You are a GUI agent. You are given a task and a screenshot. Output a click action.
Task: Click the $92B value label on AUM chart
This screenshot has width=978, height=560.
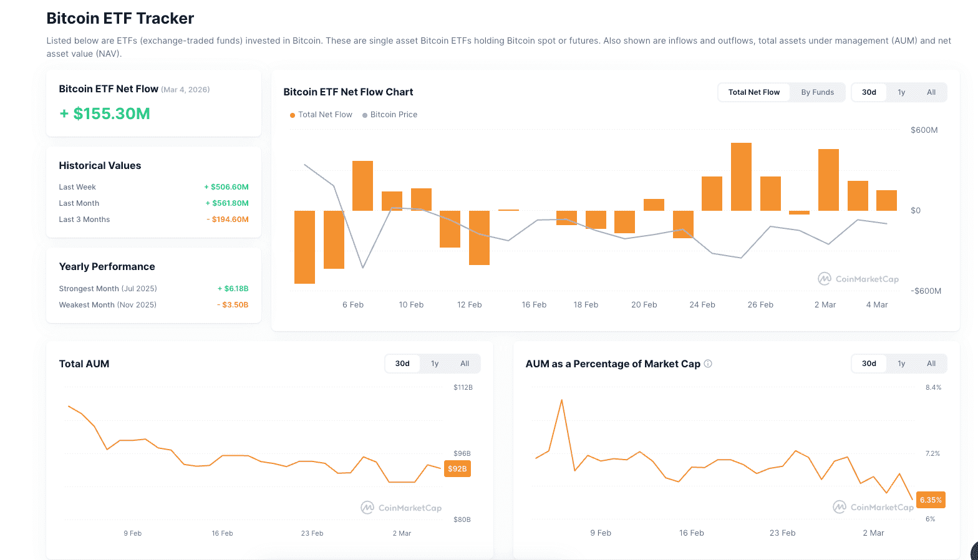(457, 469)
